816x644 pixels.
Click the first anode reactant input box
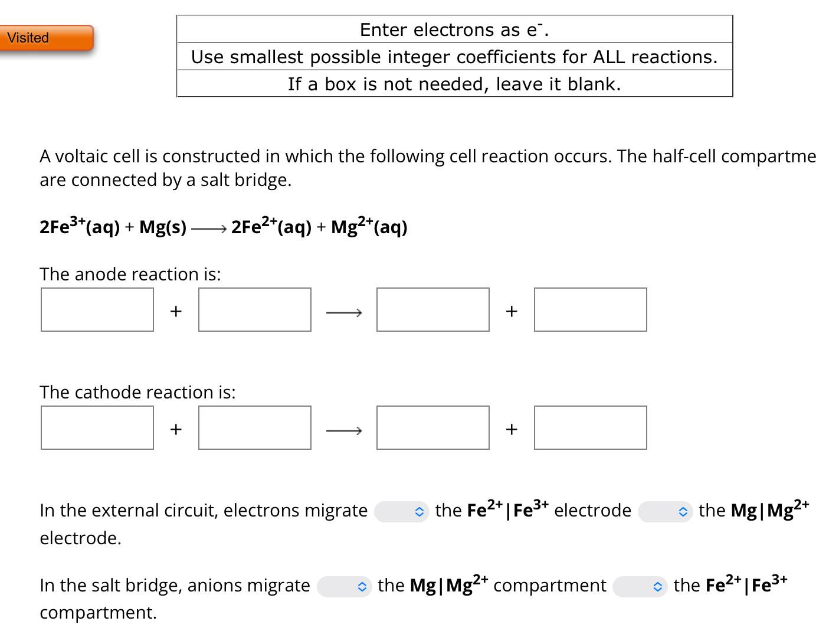(x=97, y=309)
